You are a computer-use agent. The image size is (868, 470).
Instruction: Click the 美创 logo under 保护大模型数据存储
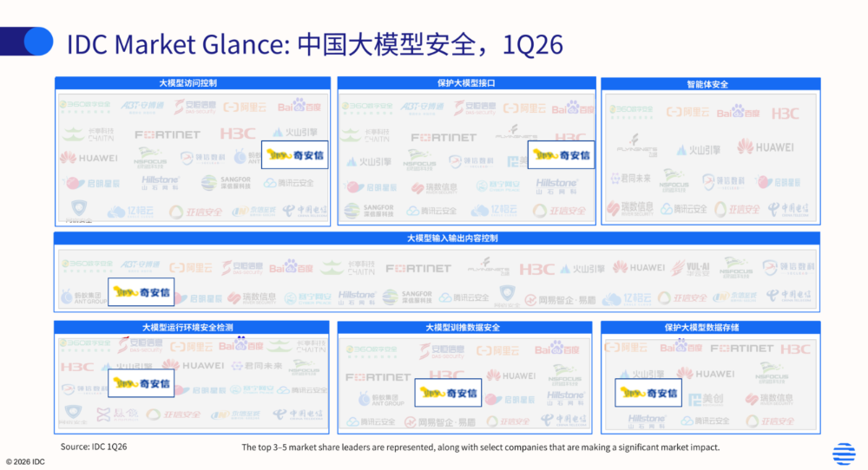pos(707,399)
